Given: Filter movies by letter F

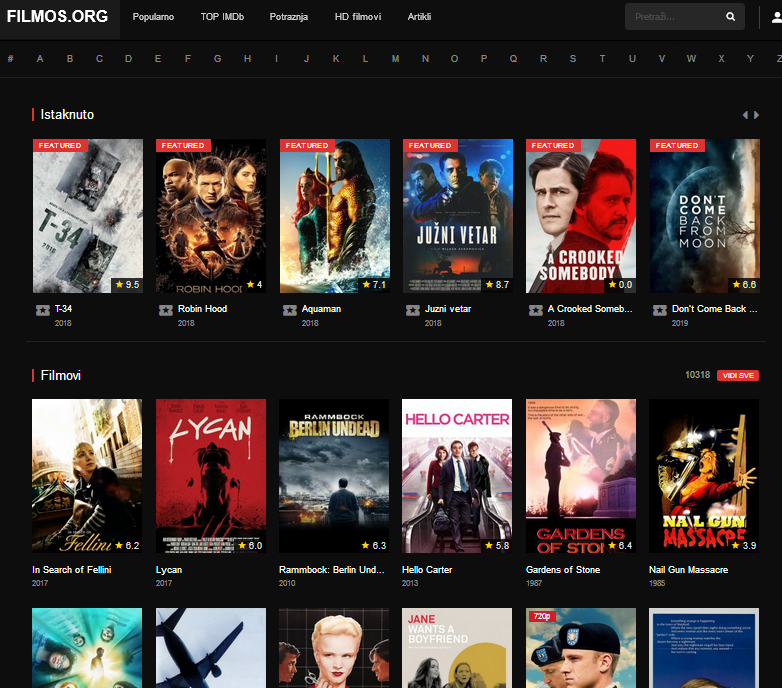Looking at the screenshot, I should click(x=188, y=59).
